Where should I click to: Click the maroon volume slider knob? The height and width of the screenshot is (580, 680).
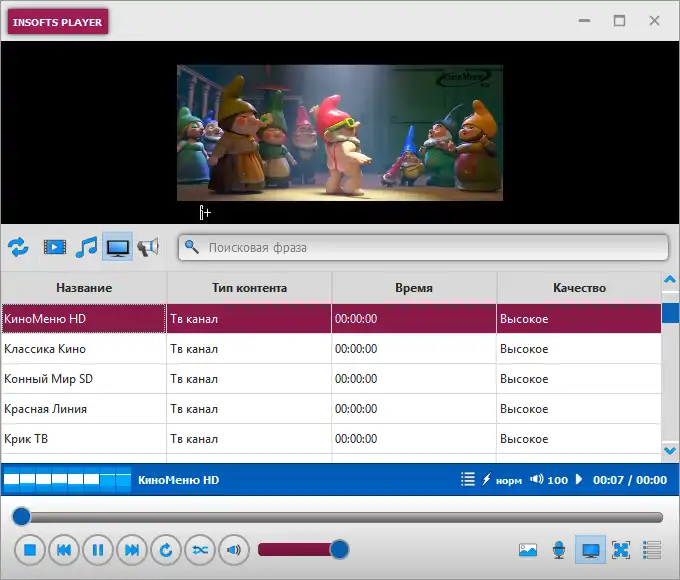pos(339,550)
